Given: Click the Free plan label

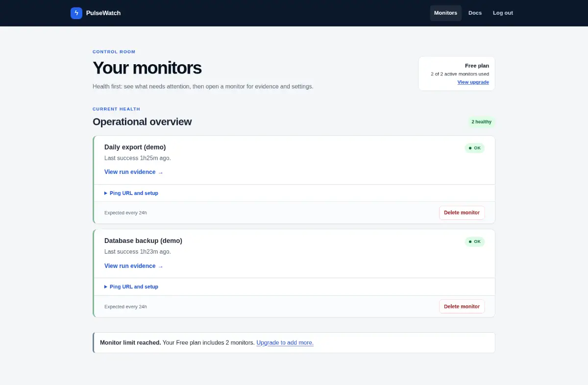Looking at the screenshot, I should point(477,66).
